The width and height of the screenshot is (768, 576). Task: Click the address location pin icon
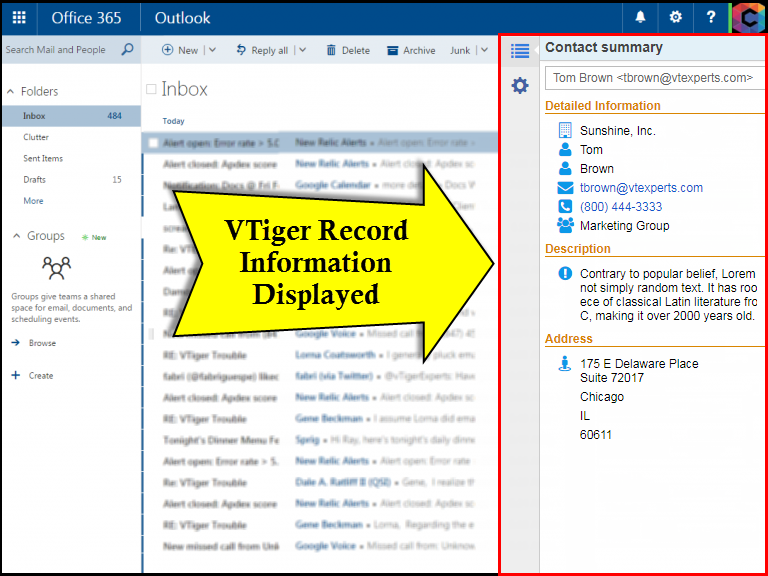click(565, 364)
